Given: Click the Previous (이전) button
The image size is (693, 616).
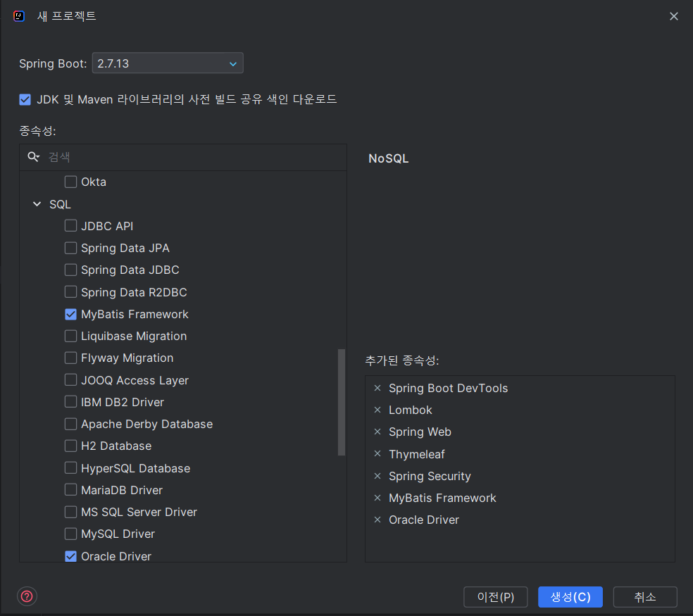Looking at the screenshot, I should [495, 597].
